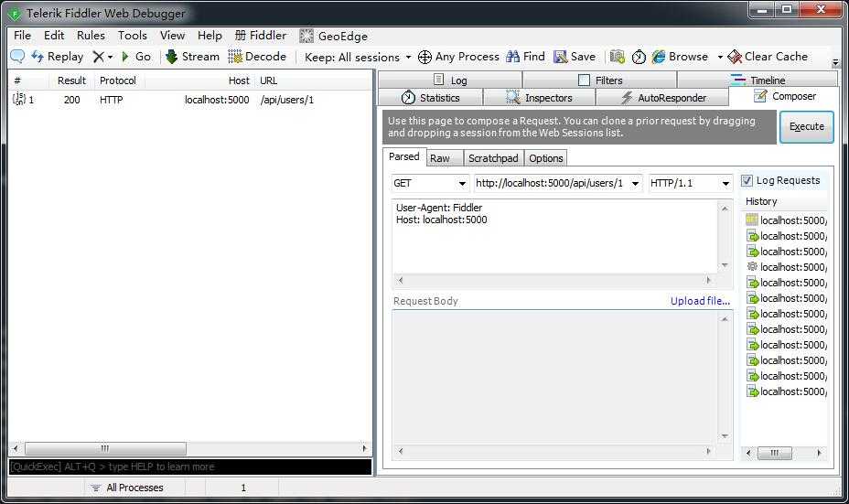
Task: Click the Replay toolbar button
Action: pyautogui.click(x=58, y=57)
